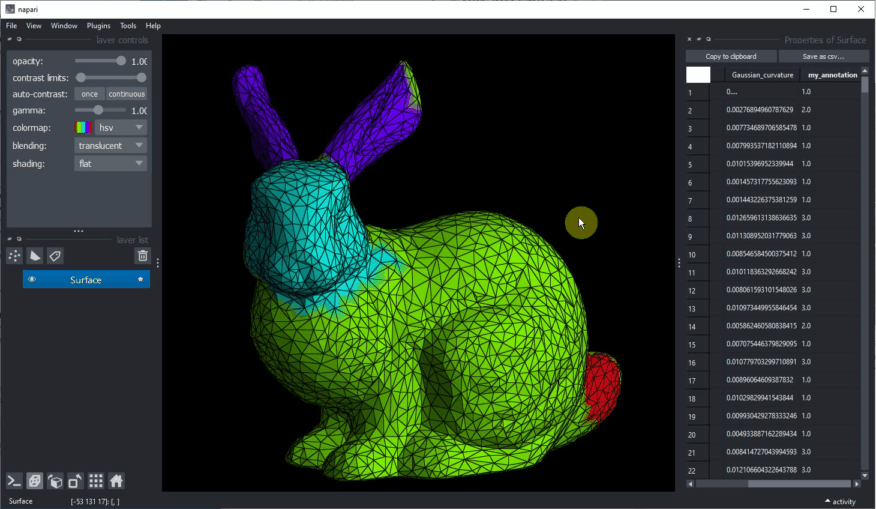Delete selected layer with trash icon
This screenshot has width=876, height=509.
click(142, 256)
